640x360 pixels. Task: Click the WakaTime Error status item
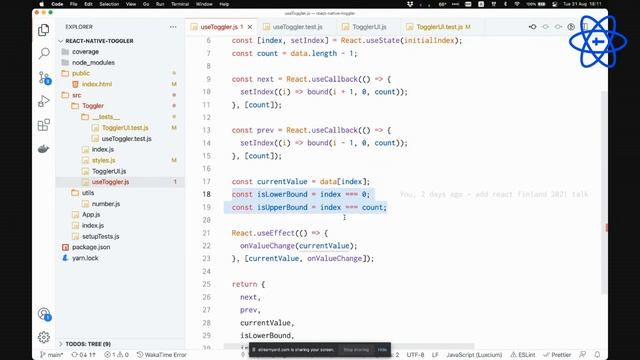[162, 355]
